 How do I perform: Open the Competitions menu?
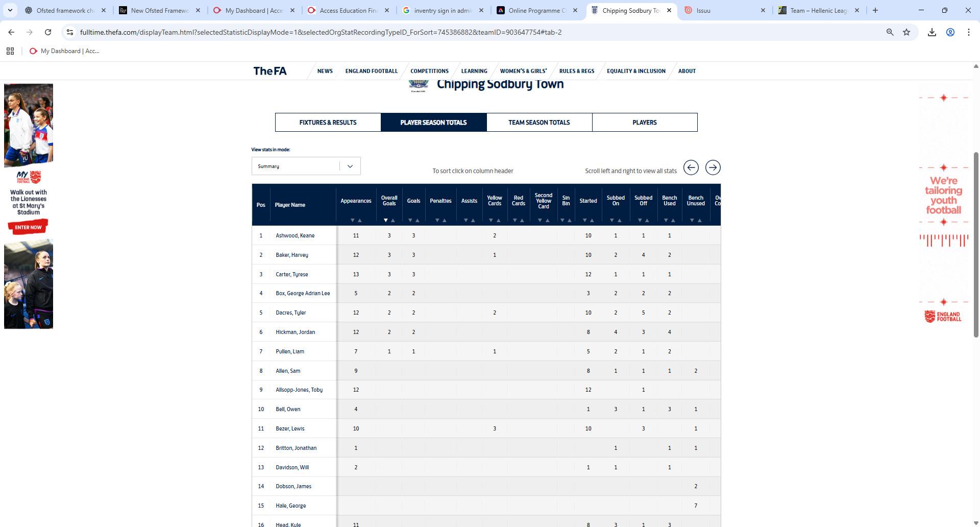(429, 71)
